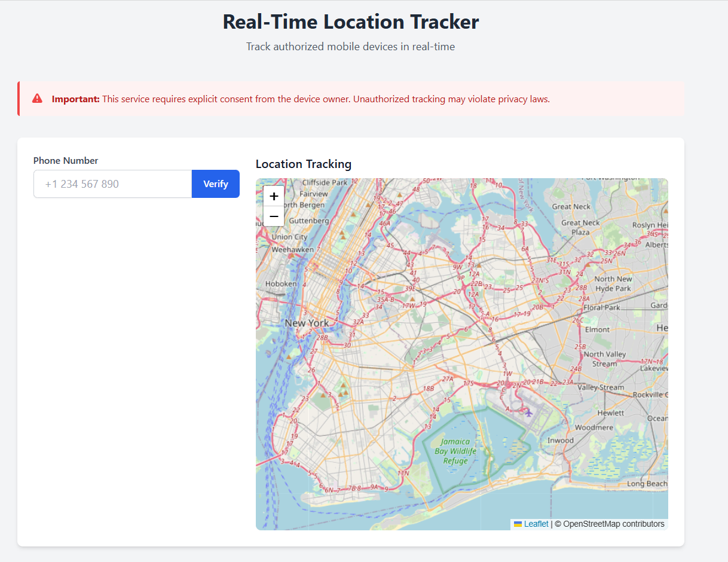Click the Woodmere label on map
This screenshot has width=728, height=562.
tap(594, 428)
